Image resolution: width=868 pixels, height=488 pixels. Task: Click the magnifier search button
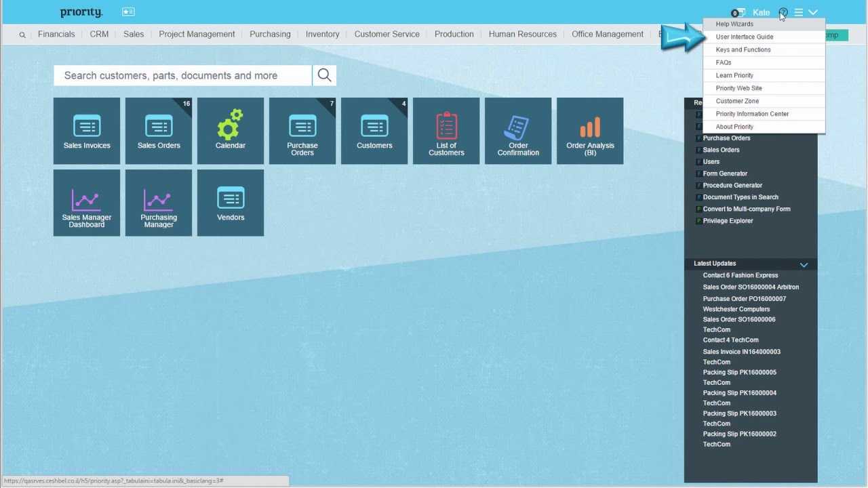coord(325,76)
